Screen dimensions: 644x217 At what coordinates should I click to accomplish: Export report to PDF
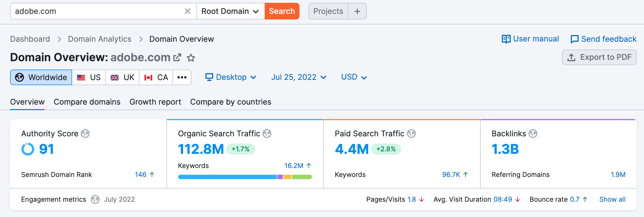(x=599, y=57)
